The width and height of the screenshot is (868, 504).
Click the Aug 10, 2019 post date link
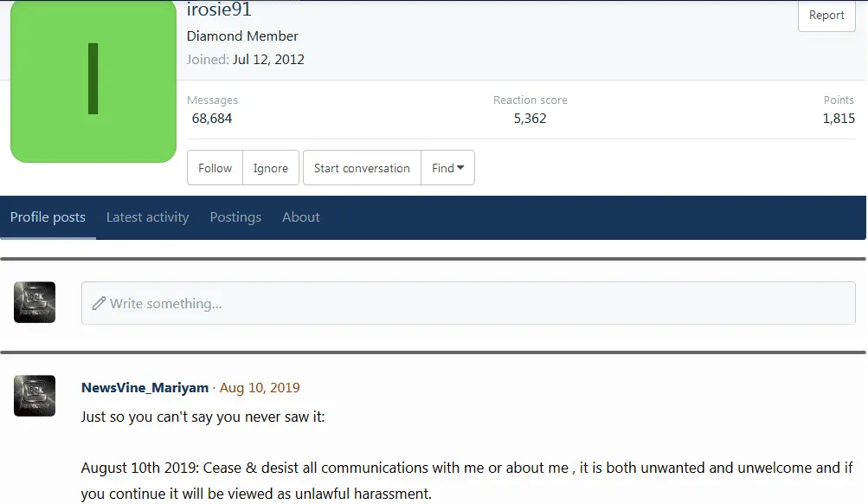pyautogui.click(x=260, y=388)
